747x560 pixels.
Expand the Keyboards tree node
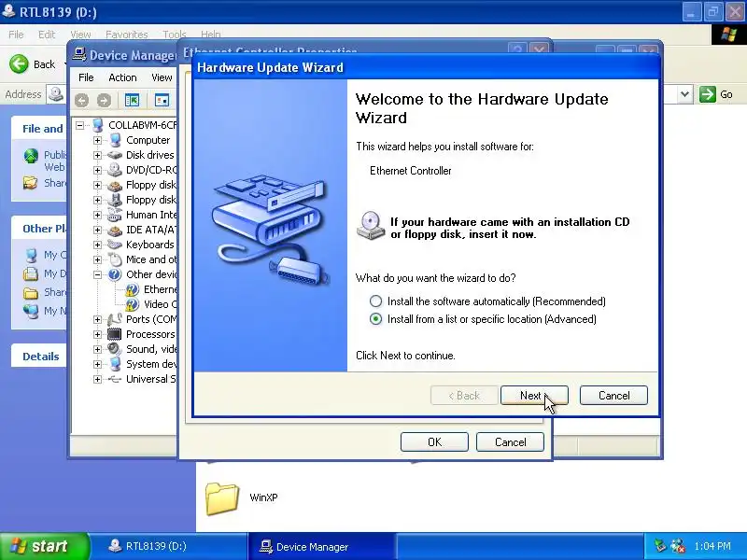click(x=97, y=245)
